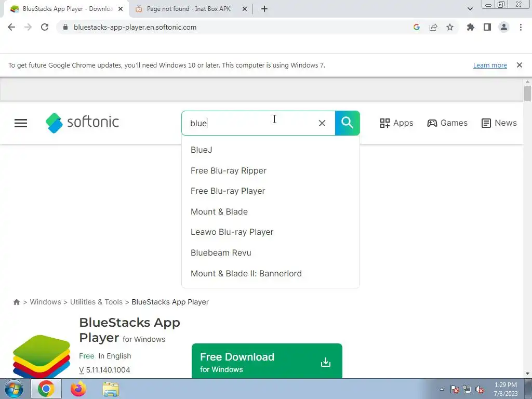This screenshot has height=399, width=532.
Task: Toggle the Chrome side panel
Action: pos(487,27)
